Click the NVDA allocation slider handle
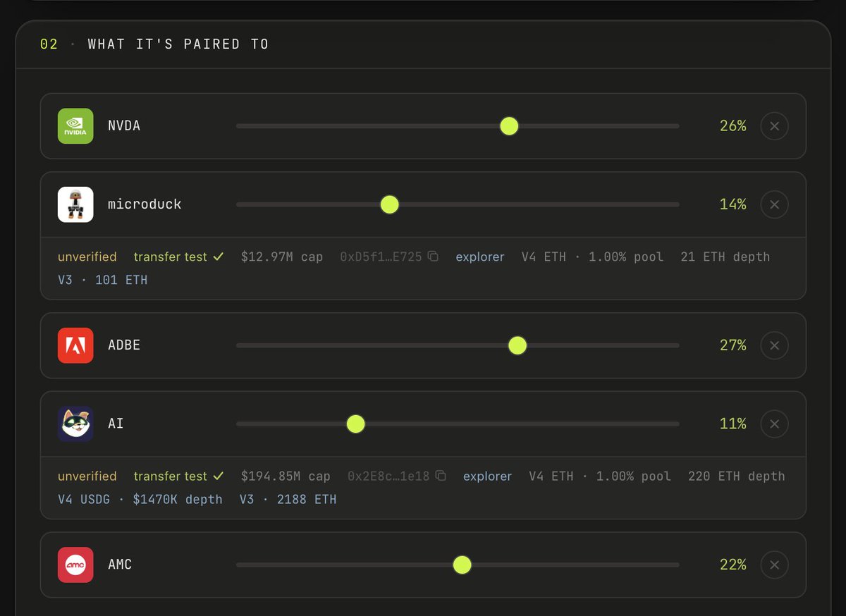This screenshot has height=616, width=846. pos(509,126)
